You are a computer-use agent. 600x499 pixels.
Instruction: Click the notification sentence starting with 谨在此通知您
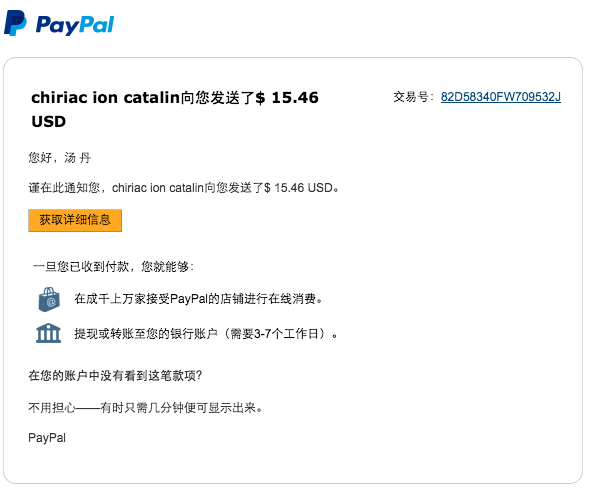[184, 188]
